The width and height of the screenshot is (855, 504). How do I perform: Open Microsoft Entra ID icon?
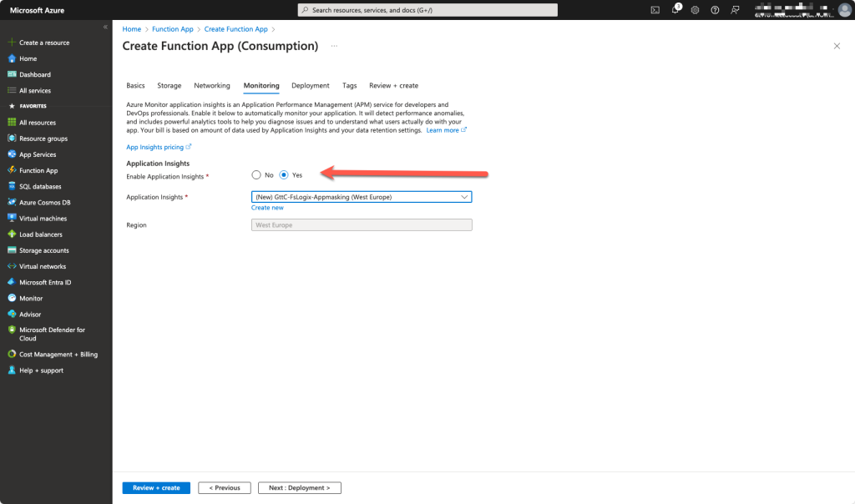pyautogui.click(x=12, y=282)
